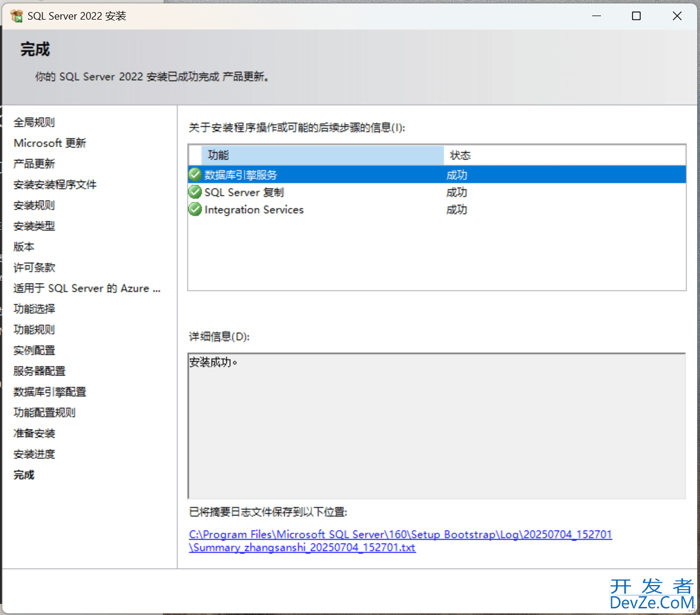Select the 全局规则 step in sidebar
This screenshot has height=615, width=700.
tap(35, 122)
